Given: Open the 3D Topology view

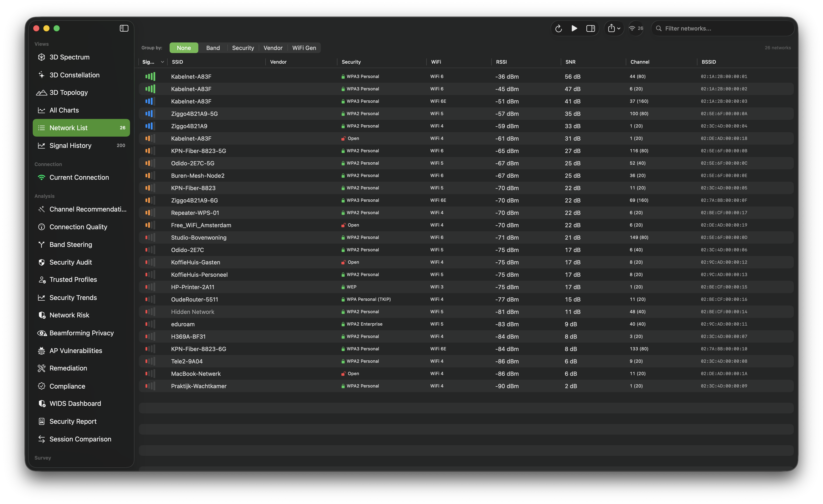Looking at the screenshot, I should (x=81, y=93).
